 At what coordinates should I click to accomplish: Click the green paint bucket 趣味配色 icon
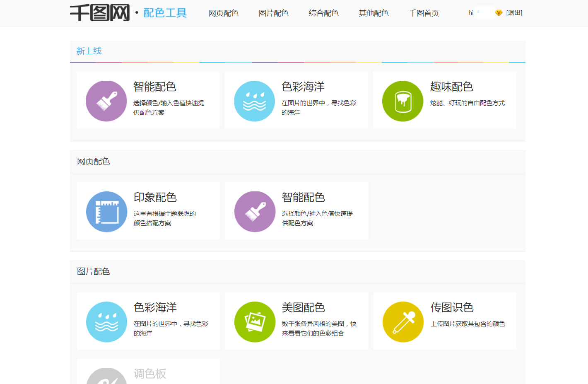coord(402,101)
